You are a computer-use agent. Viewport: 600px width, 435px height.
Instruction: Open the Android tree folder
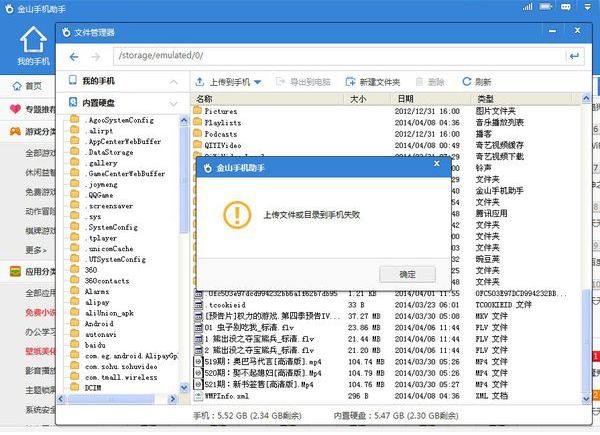92,324
